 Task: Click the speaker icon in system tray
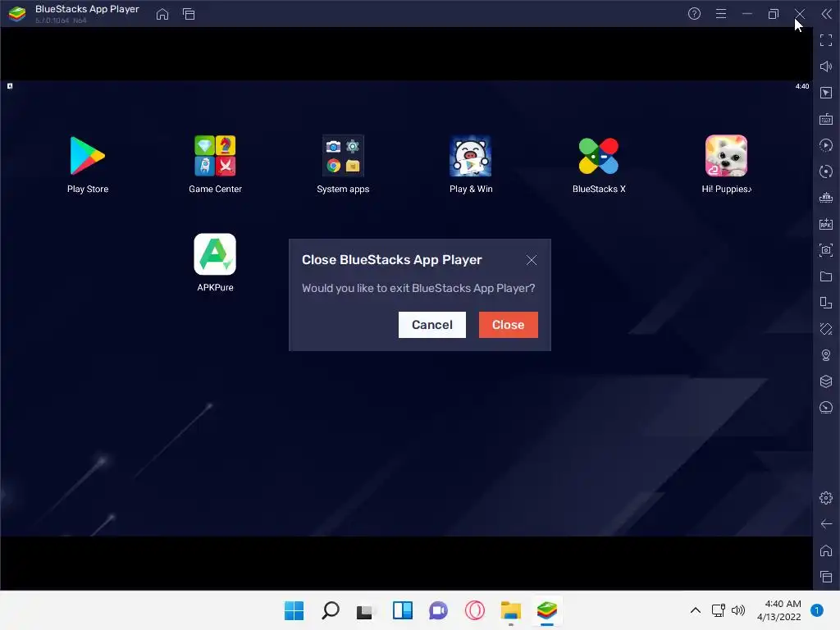[738, 610]
